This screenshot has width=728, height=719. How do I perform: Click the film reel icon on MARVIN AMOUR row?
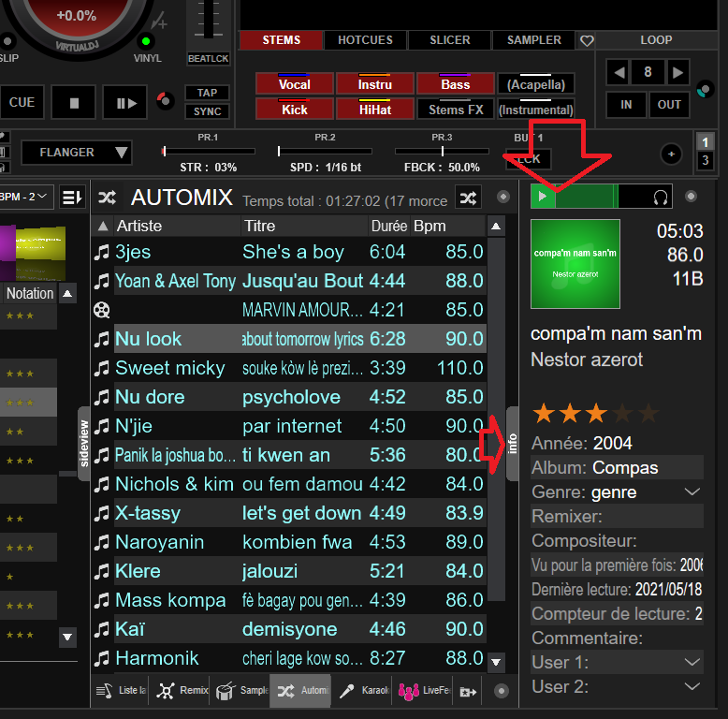[102, 310]
